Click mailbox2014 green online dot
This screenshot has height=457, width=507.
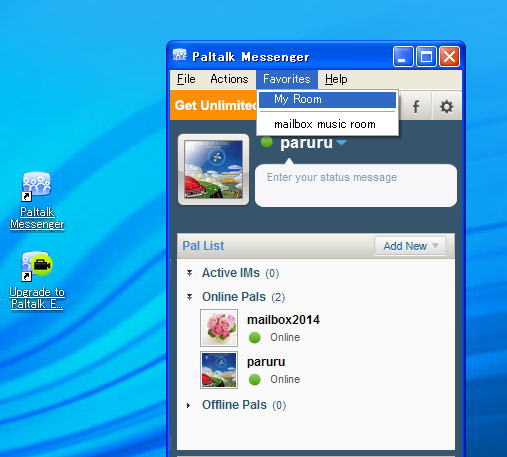255,338
